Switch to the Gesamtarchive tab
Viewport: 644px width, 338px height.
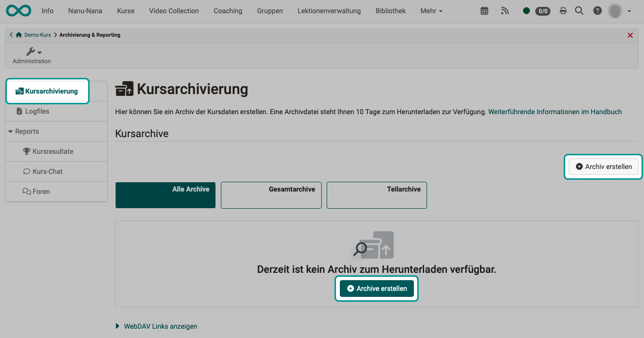pyautogui.click(x=271, y=195)
